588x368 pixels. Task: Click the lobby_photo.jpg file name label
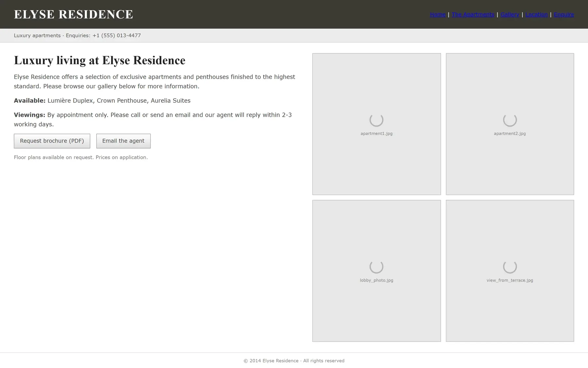click(x=376, y=280)
